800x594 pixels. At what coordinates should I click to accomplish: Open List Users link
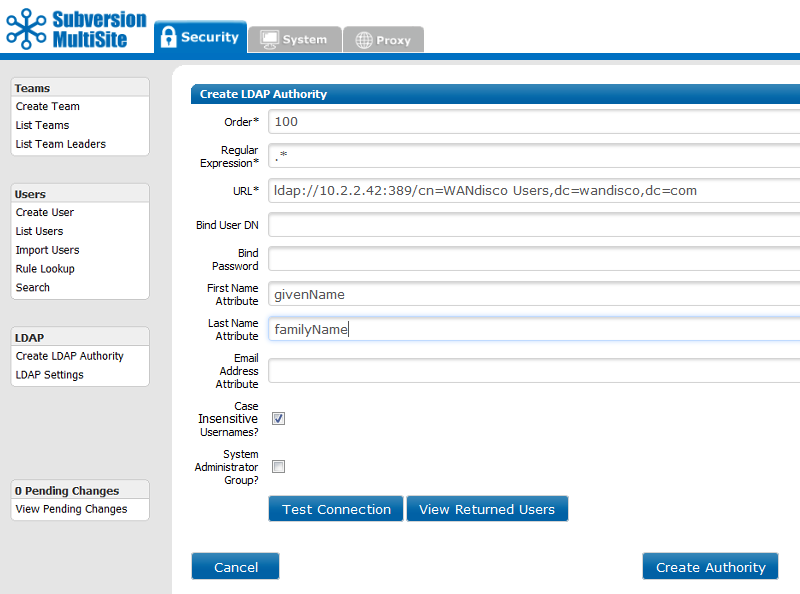(x=39, y=231)
